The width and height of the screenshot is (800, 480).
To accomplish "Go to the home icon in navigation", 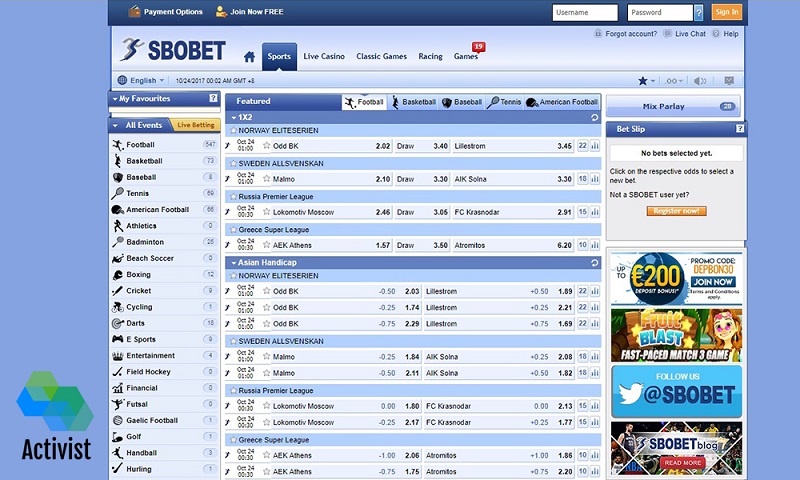I will tap(249, 57).
